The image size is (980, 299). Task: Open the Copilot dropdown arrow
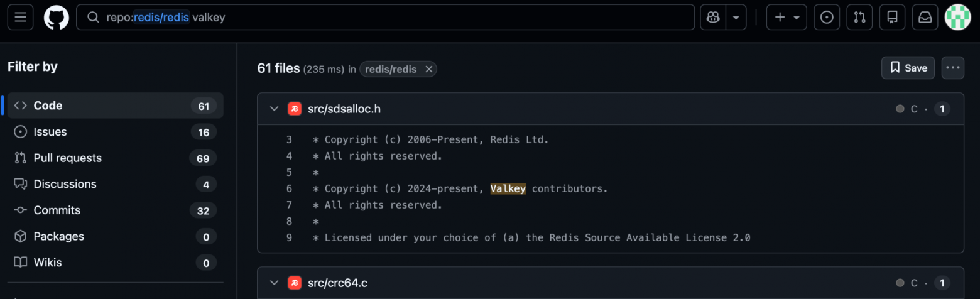(x=736, y=18)
